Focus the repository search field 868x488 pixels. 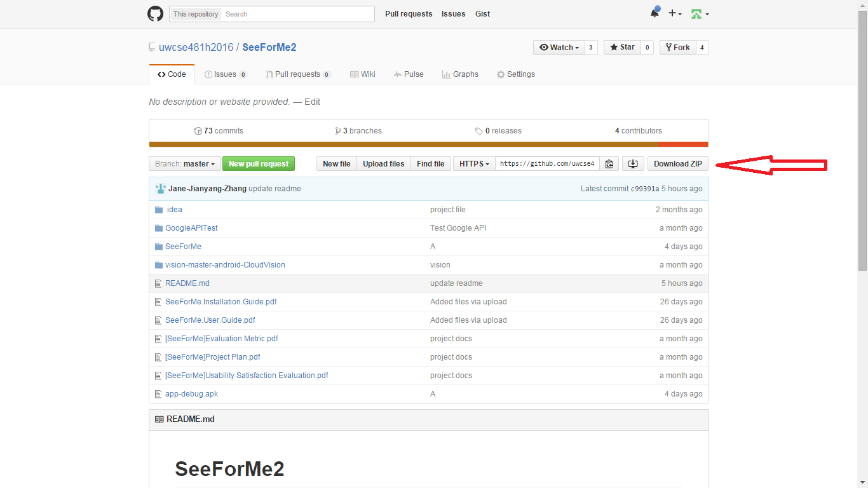click(298, 14)
